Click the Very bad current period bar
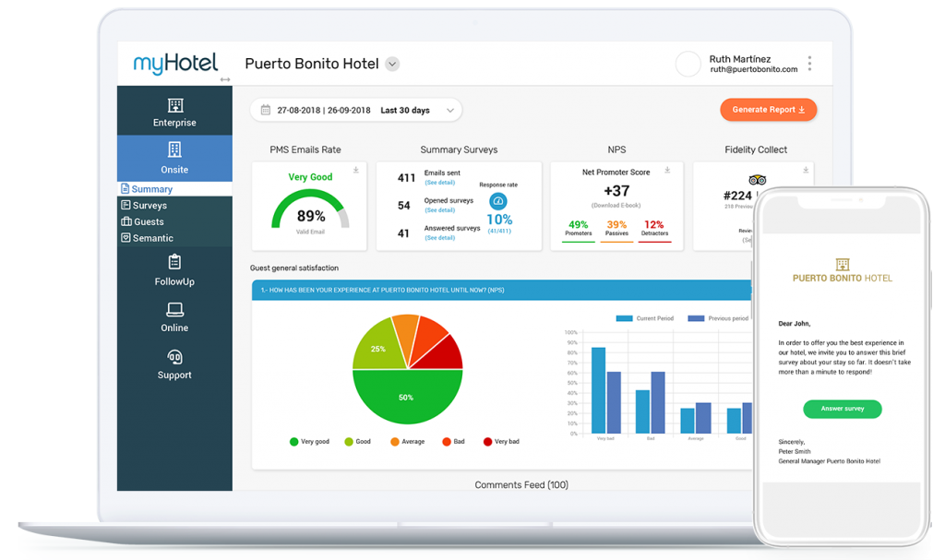The image size is (945, 560). click(598, 390)
